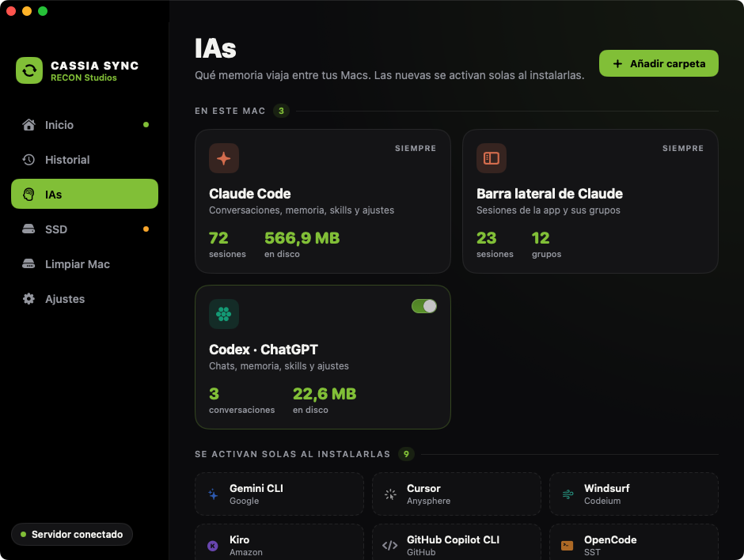The image size is (744, 560).
Task: Click the EN ESTE MAC section header
Action: coord(230,111)
